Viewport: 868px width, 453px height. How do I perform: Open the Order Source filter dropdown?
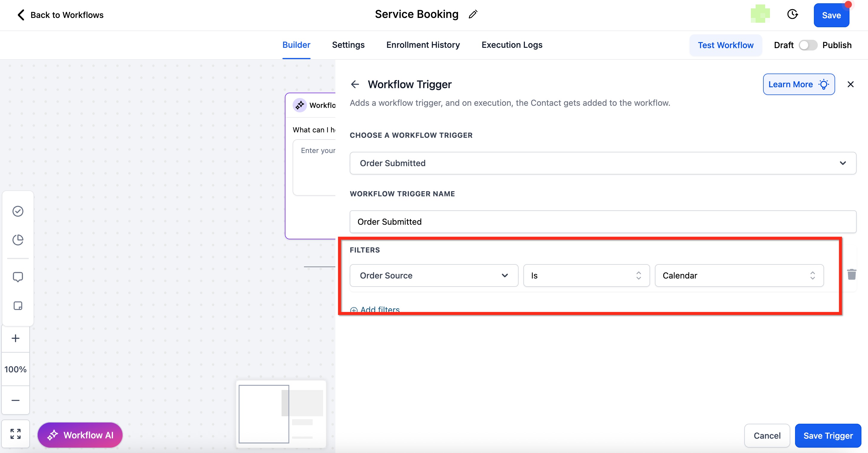434,276
